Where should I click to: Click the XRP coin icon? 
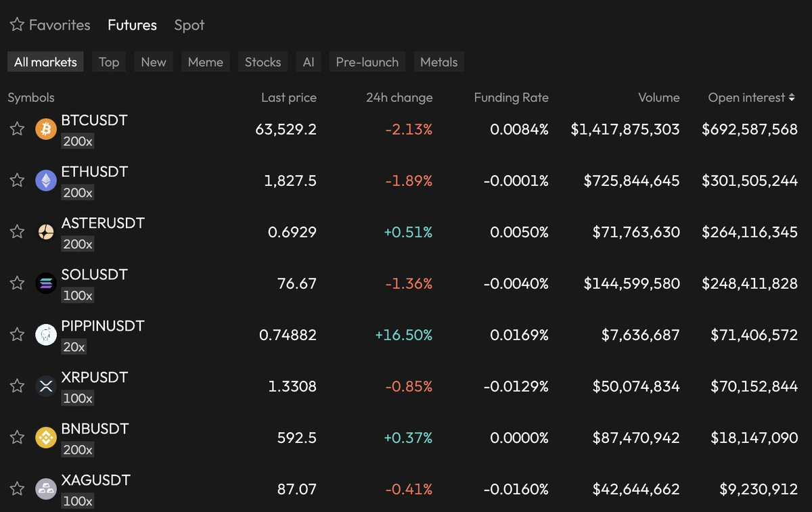click(x=46, y=386)
